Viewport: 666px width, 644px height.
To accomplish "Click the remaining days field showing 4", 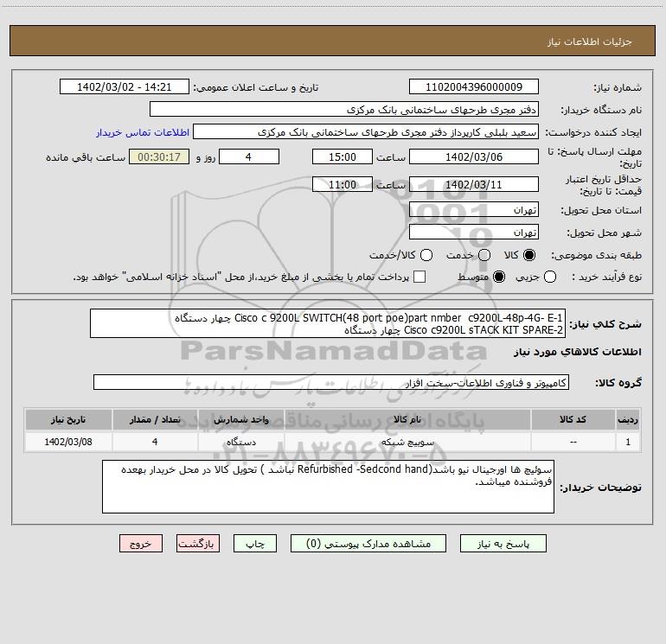I will pos(249,156).
